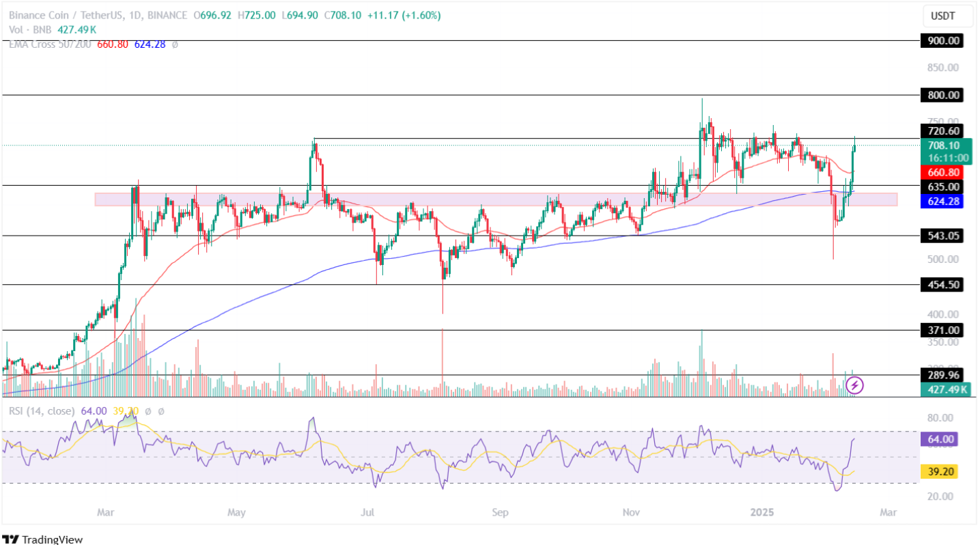Click the 720.60 price line label

pyautogui.click(x=942, y=131)
